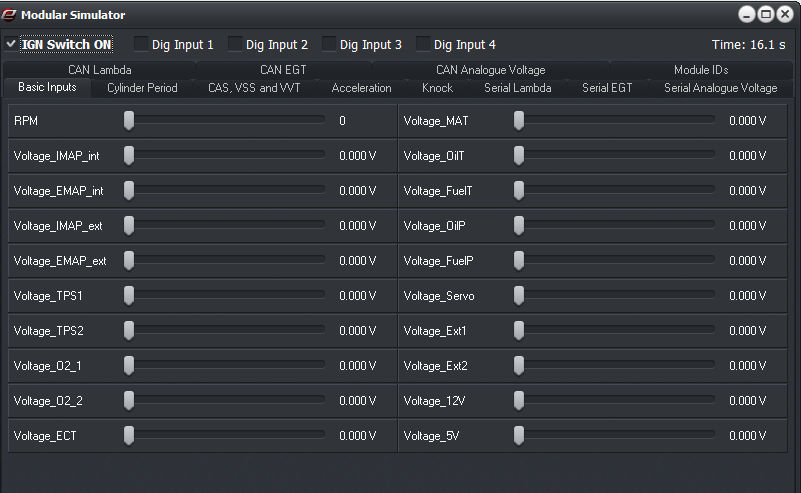Minimize the Modular Simulator window
The height and width of the screenshot is (493, 801).
click(x=747, y=14)
